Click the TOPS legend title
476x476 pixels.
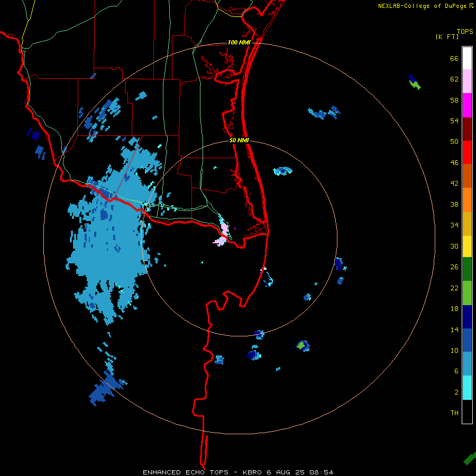465,32
